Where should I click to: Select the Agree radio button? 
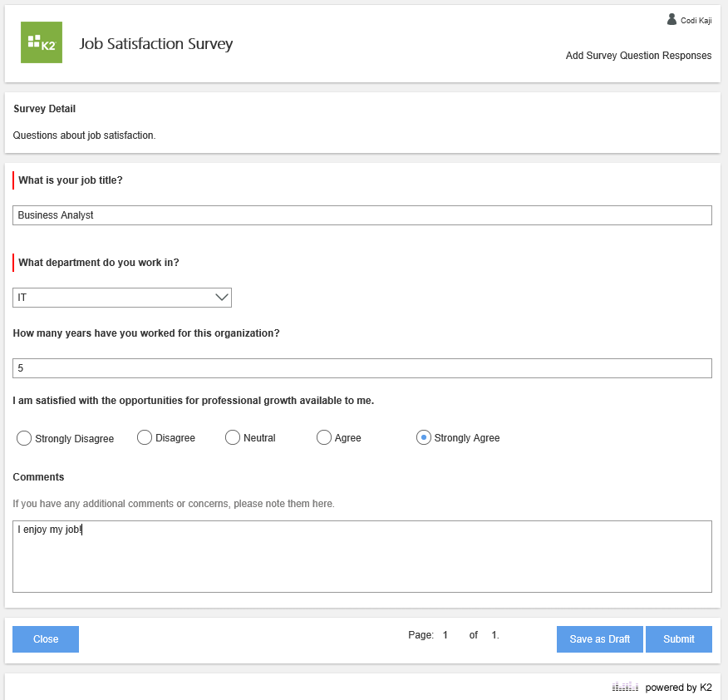point(324,437)
